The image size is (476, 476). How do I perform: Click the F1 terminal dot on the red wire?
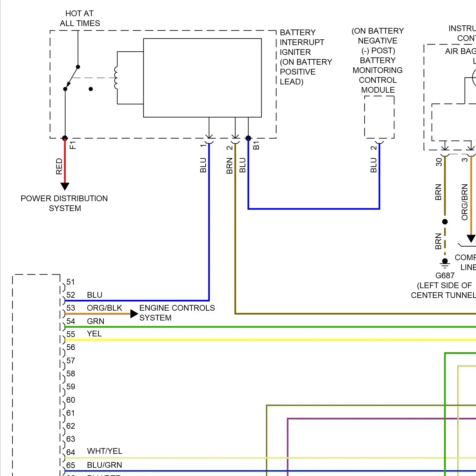point(65,138)
